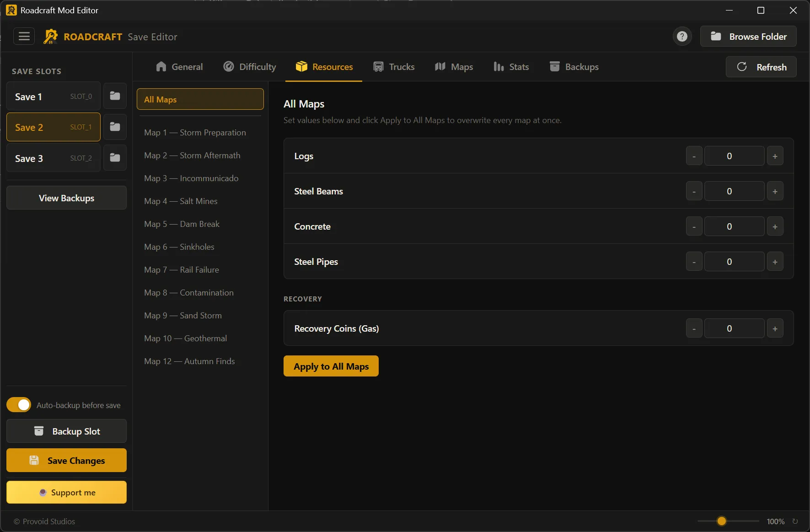Select the Save 1 slot
This screenshot has width=810, height=532.
(54, 96)
